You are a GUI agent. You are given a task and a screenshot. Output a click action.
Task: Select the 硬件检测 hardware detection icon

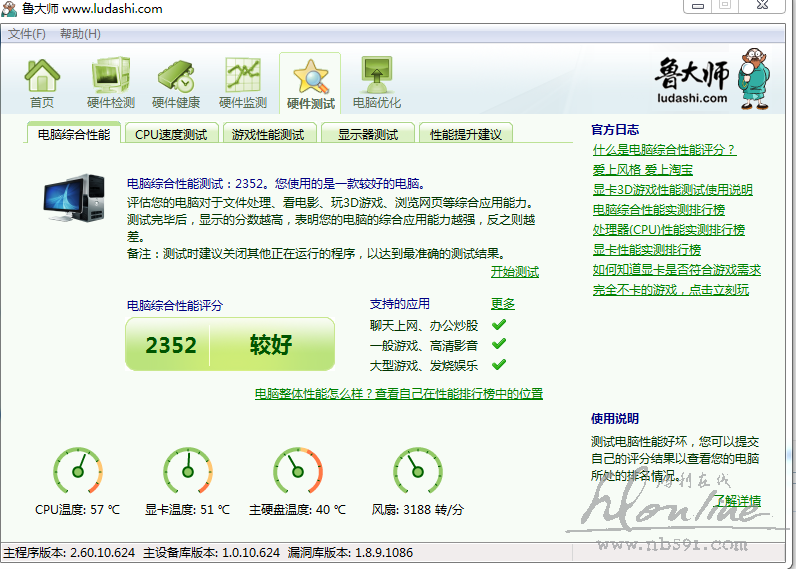(x=110, y=82)
